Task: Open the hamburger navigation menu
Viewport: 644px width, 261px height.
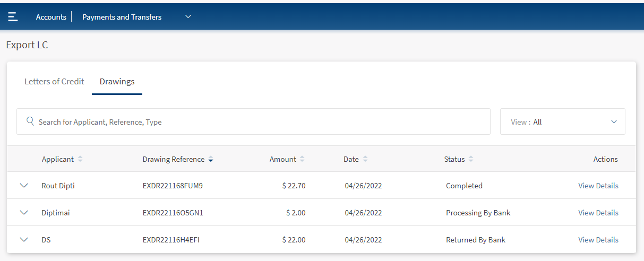Action: (13, 17)
